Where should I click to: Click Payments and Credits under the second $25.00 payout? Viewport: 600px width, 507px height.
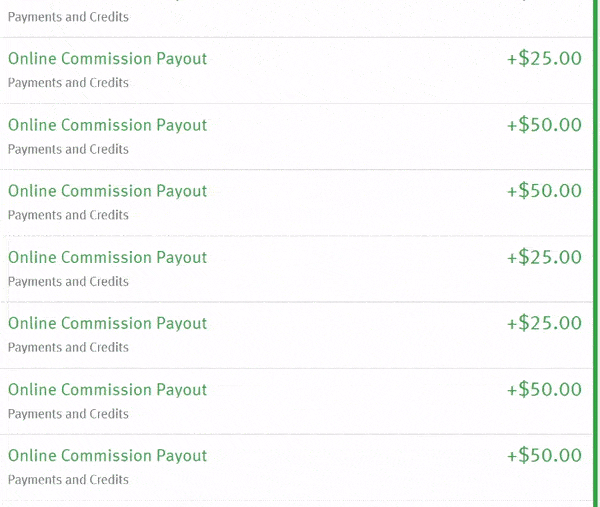[68, 282]
